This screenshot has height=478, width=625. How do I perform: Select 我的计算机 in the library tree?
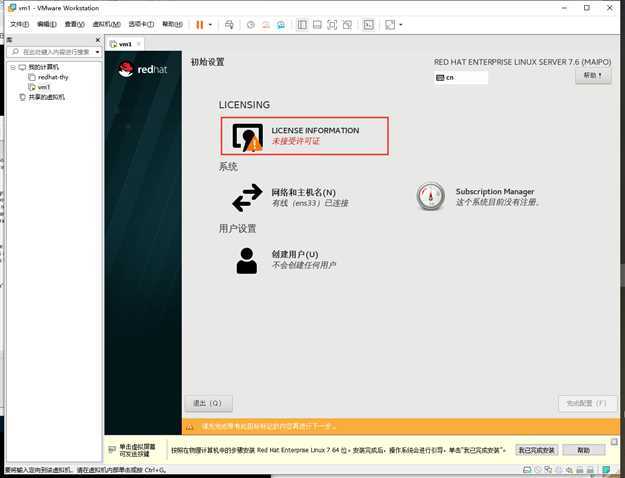(x=43, y=67)
